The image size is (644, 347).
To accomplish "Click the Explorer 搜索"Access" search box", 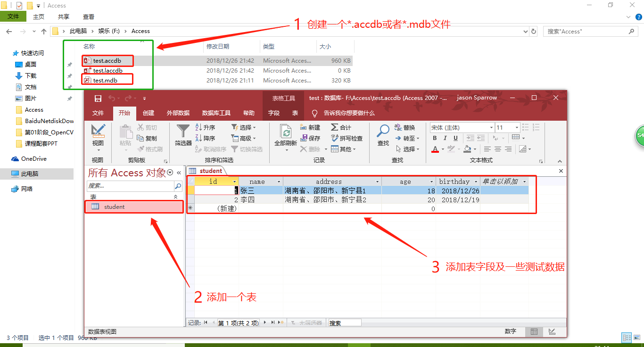I will coord(589,31).
